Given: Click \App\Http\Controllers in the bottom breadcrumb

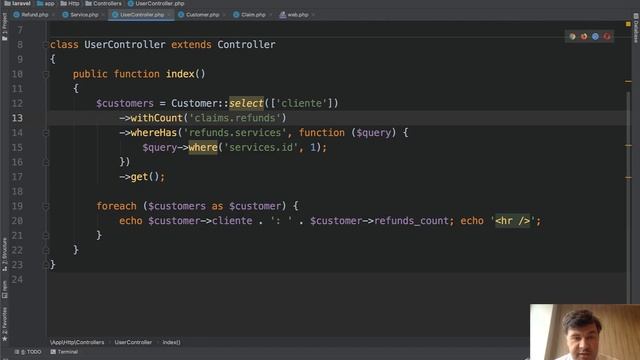Looking at the screenshot, I should (x=77, y=342).
